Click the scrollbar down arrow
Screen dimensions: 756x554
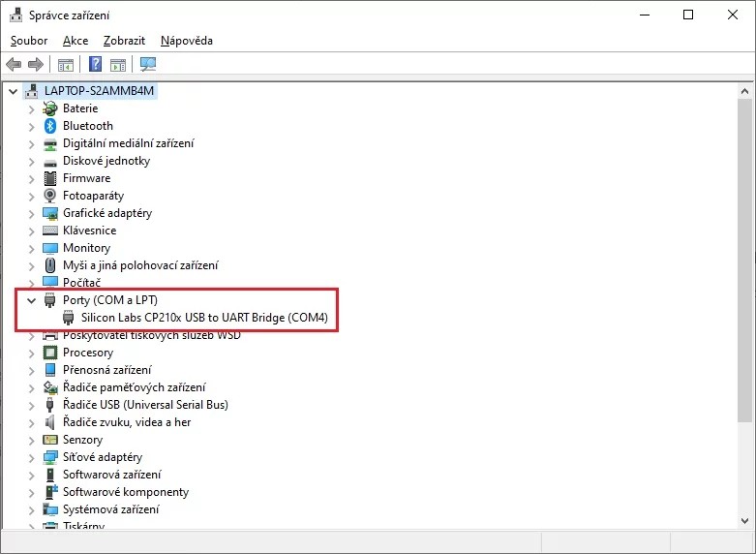tap(745, 521)
